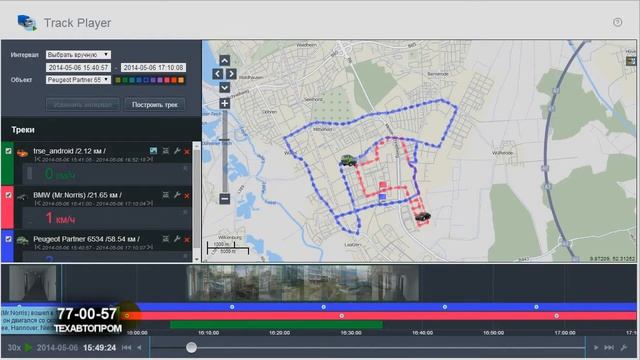This screenshot has width=640, height=360.
Task: Zoom out the map with minus button
Action: [x=224, y=199]
